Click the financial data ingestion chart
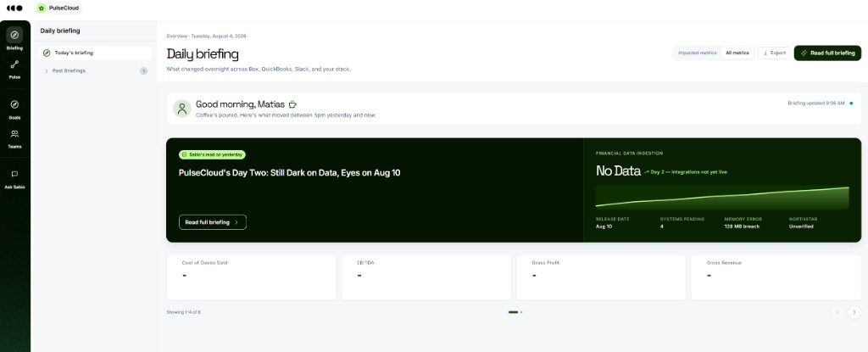The image size is (868, 352). [722, 198]
